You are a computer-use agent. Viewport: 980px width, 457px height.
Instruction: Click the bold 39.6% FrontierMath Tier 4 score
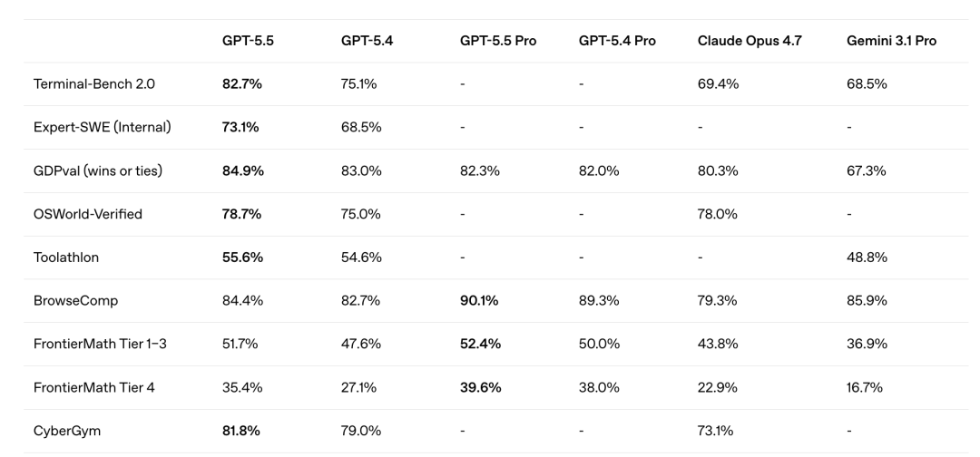coord(480,388)
